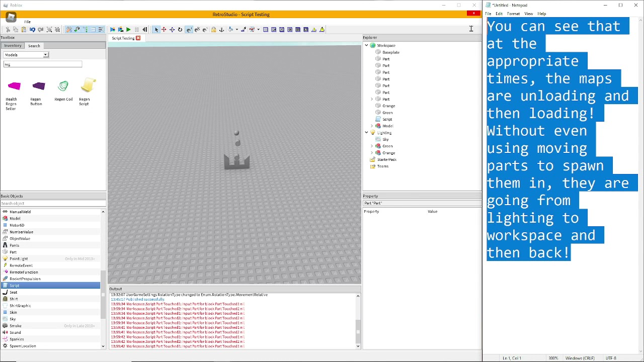Choose the Rotate tool
Image resolution: width=644 pixels, height=362 pixels.
click(180, 29)
